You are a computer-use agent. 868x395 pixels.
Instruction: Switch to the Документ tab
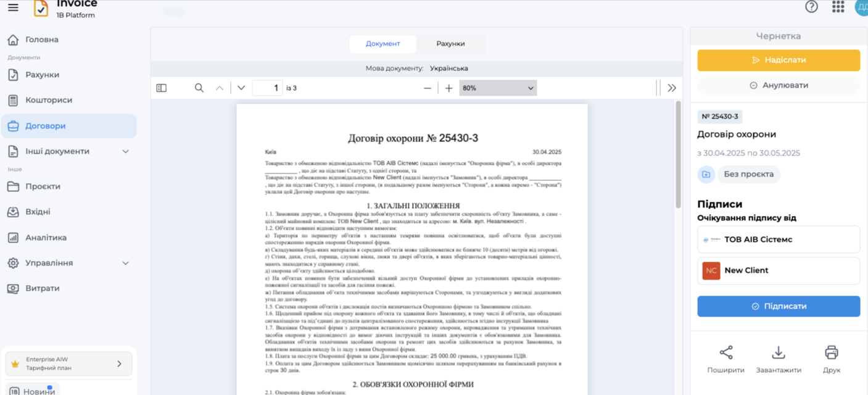tap(382, 44)
